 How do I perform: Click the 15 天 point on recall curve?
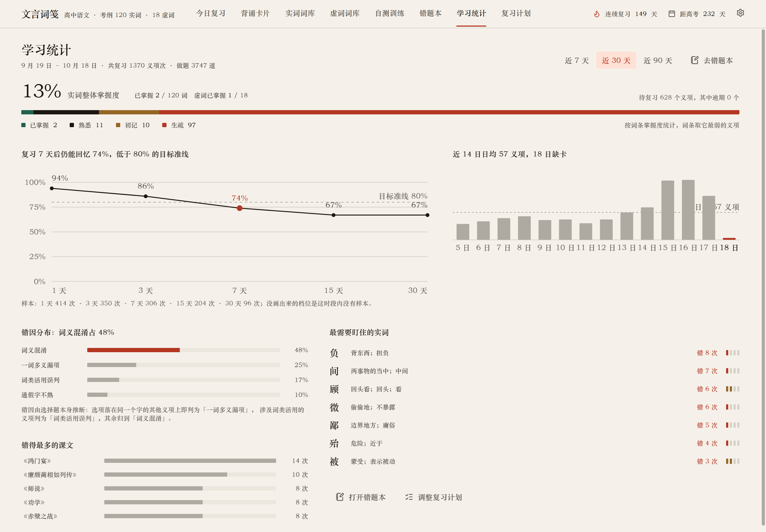(x=333, y=215)
